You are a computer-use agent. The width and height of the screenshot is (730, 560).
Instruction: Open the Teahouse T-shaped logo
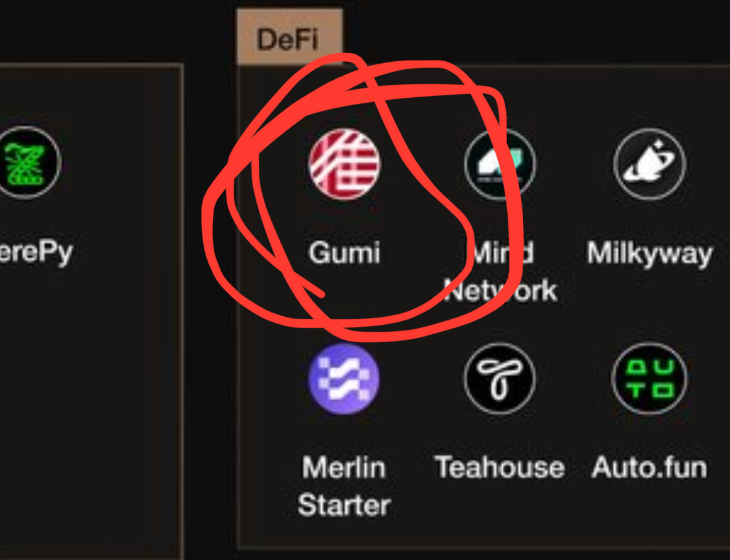(x=500, y=379)
